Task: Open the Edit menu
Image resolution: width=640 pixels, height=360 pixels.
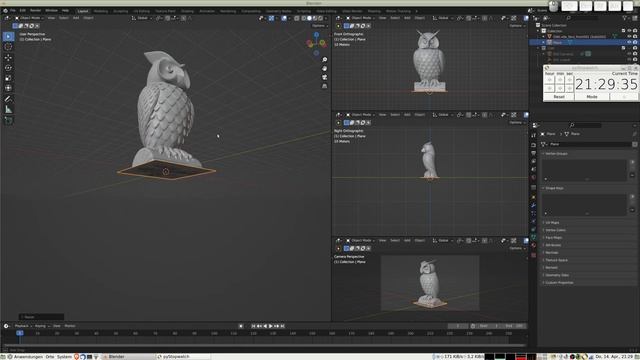Action: point(22,11)
